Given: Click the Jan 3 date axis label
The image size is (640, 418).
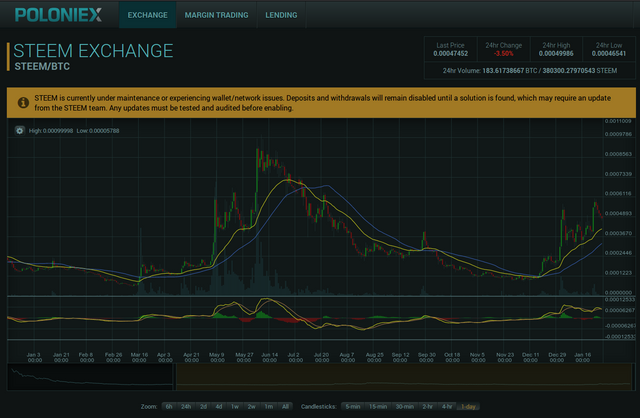Looking at the screenshot, I should pos(34,357).
